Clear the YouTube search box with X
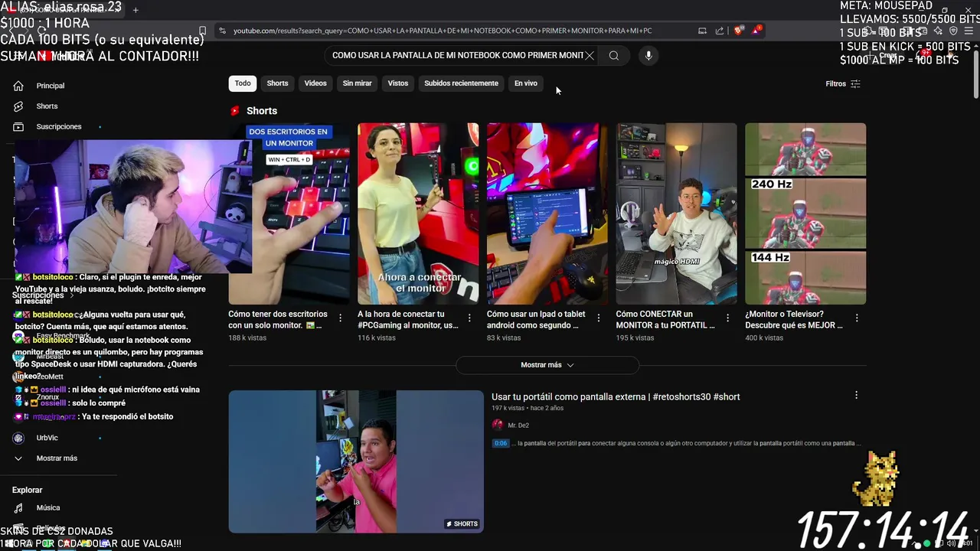 [590, 55]
